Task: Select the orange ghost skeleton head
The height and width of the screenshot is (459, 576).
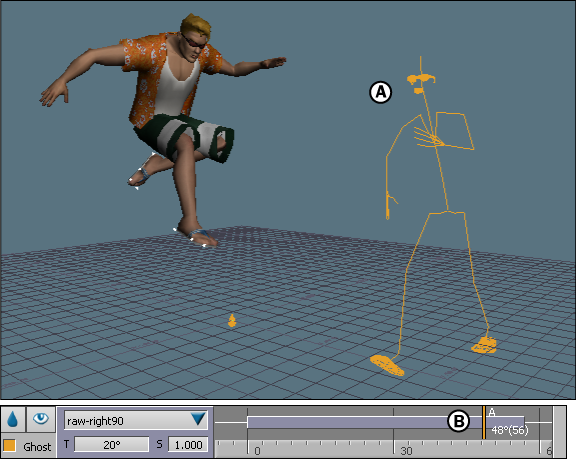Action: (x=421, y=80)
